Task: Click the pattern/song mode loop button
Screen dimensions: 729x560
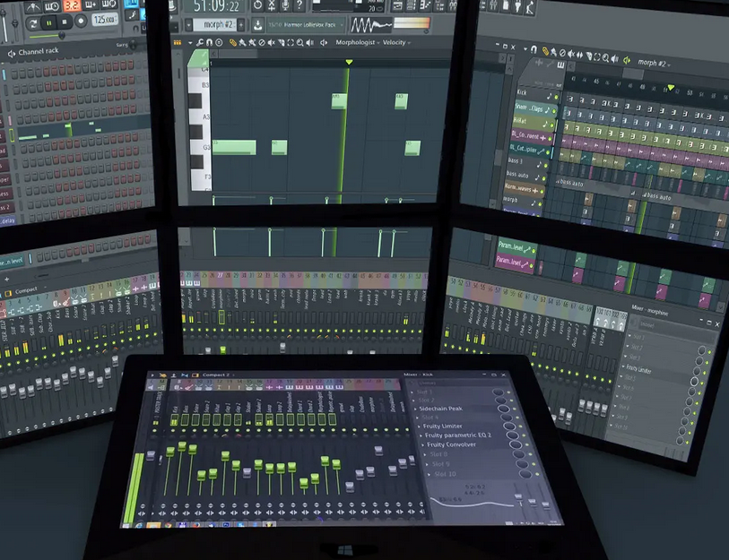Action: tap(33, 23)
